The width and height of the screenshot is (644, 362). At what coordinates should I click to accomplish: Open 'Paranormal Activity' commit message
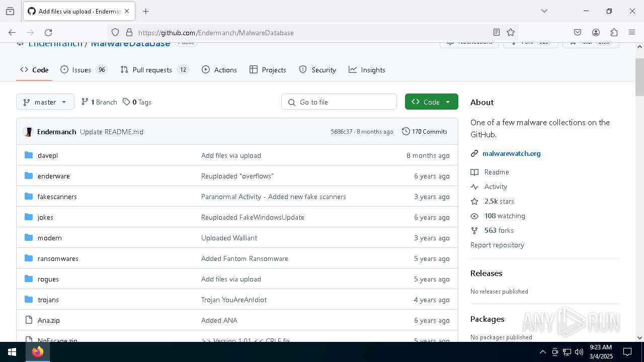pyautogui.click(x=274, y=197)
